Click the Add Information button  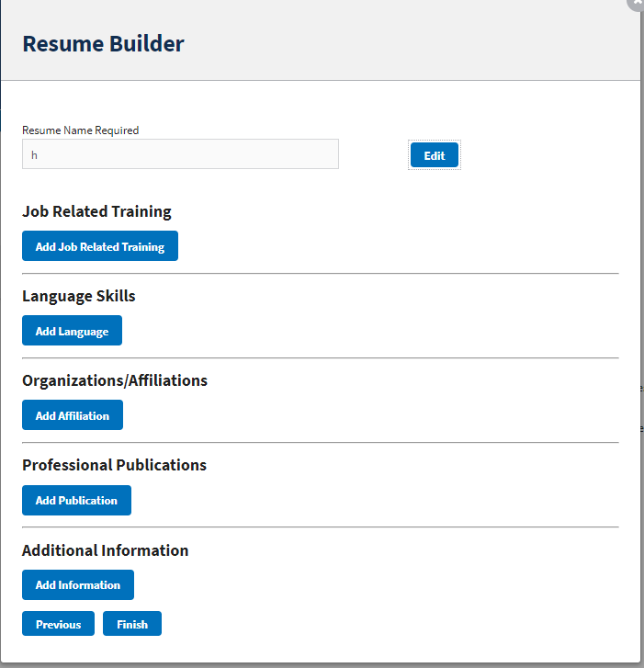78,584
